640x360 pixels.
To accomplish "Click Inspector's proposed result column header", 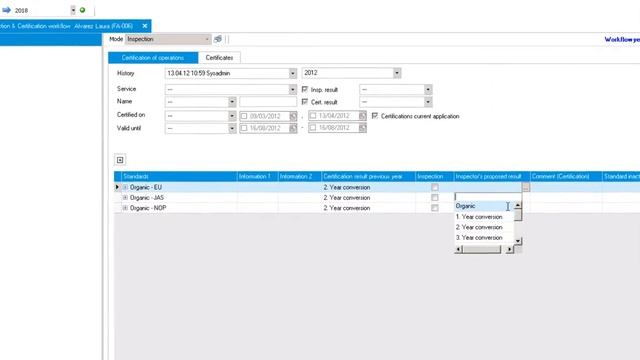I will pos(492,176).
